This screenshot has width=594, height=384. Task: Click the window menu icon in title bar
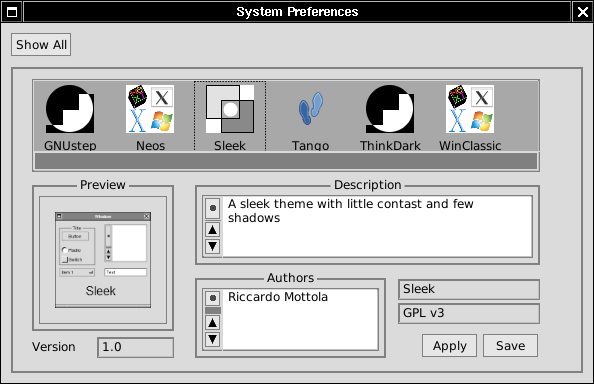12,12
